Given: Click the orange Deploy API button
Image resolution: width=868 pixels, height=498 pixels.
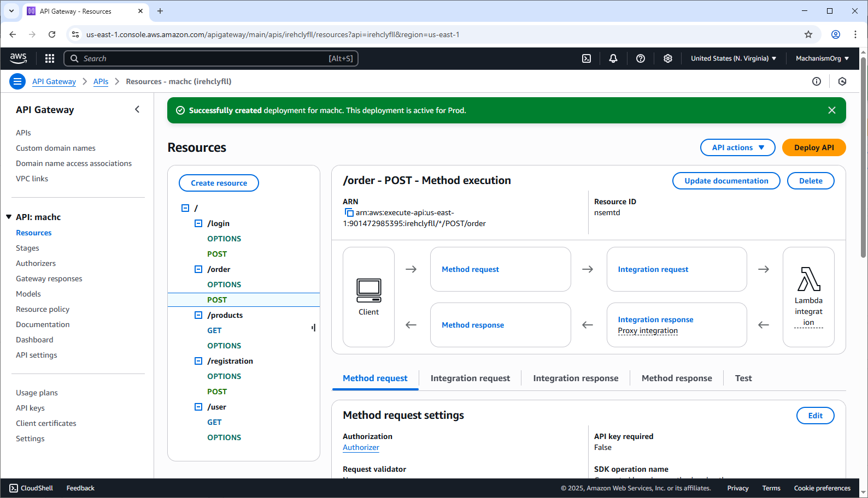Looking at the screenshot, I should tap(813, 147).
